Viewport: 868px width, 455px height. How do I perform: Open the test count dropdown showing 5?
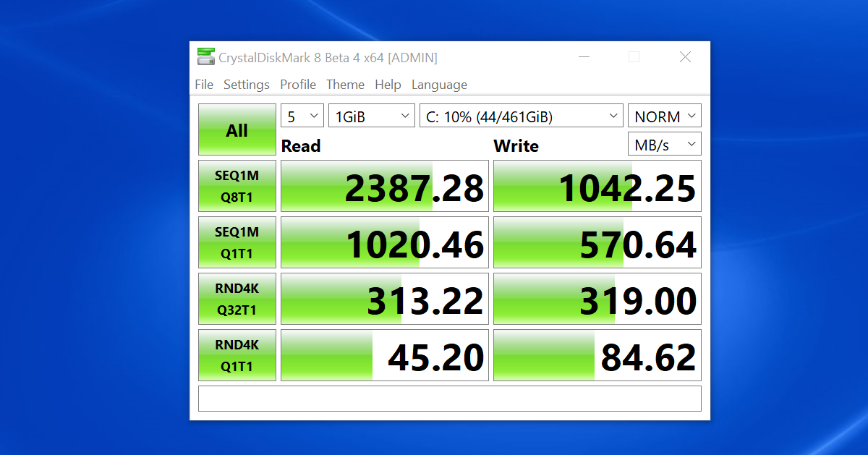[x=302, y=116]
